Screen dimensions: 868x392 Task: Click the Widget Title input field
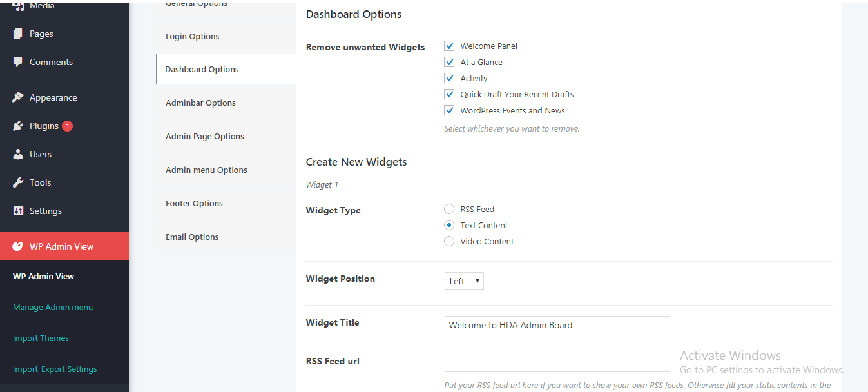[557, 324]
